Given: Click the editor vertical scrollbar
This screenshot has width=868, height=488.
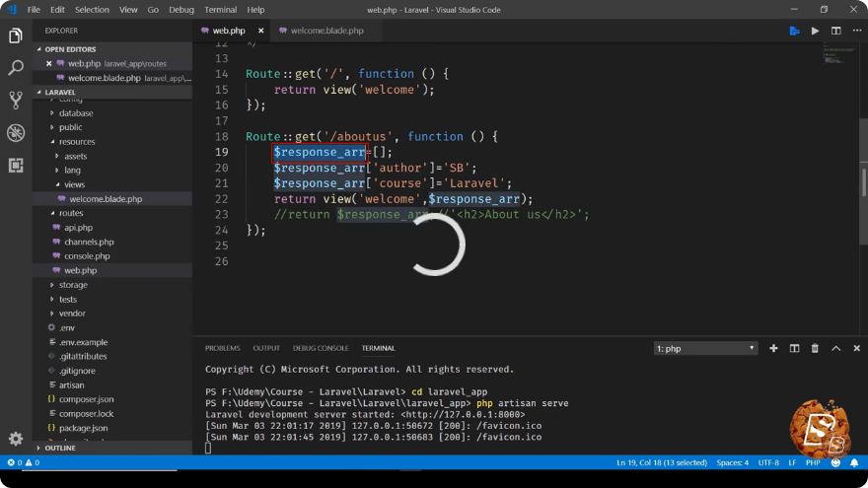Looking at the screenshot, I should click(x=864, y=181).
